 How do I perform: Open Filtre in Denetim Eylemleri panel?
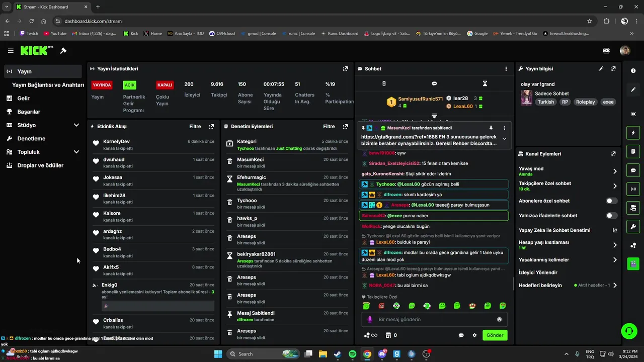pyautogui.click(x=329, y=127)
